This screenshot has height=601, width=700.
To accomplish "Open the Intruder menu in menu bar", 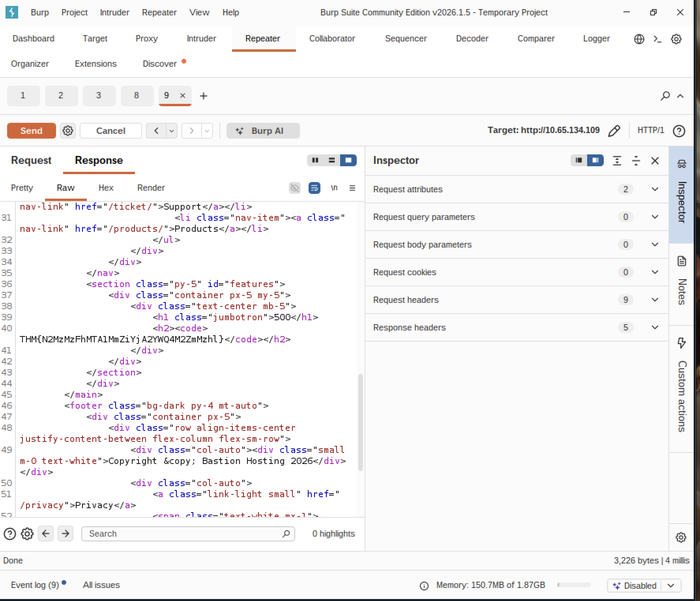I will coord(114,12).
